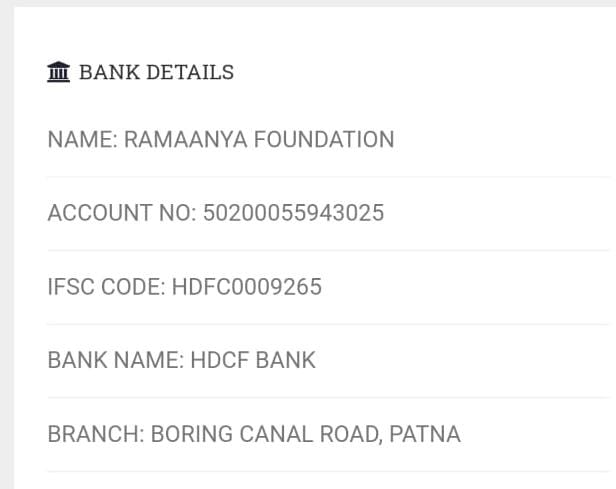
Task: Click the word RAMAANYA
Action: pos(185,140)
